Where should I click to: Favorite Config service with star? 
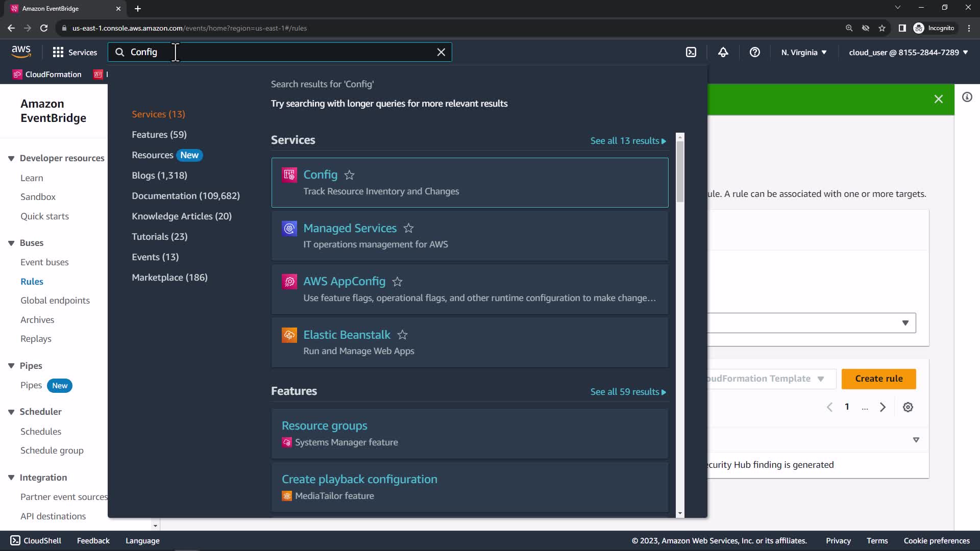click(349, 175)
